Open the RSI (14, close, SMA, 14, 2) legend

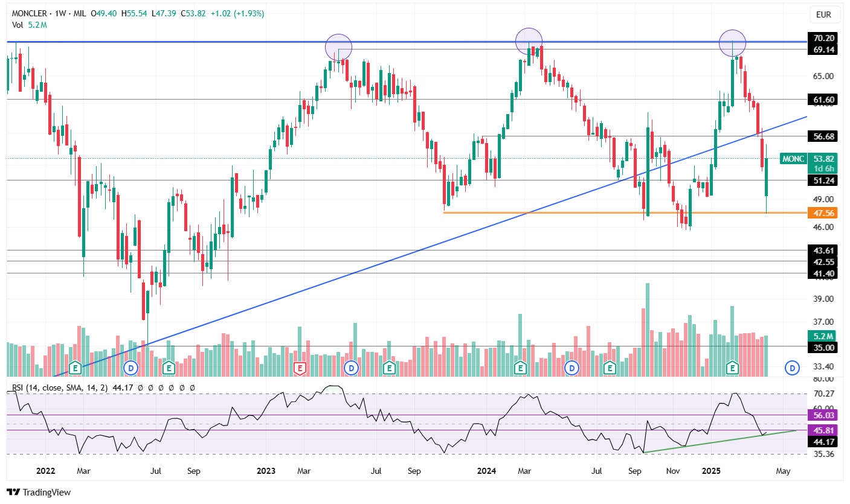pyautogui.click(x=59, y=388)
